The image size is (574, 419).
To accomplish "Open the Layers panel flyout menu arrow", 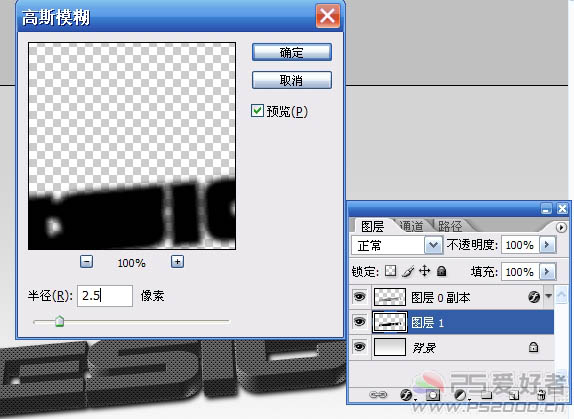I will [561, 227].
